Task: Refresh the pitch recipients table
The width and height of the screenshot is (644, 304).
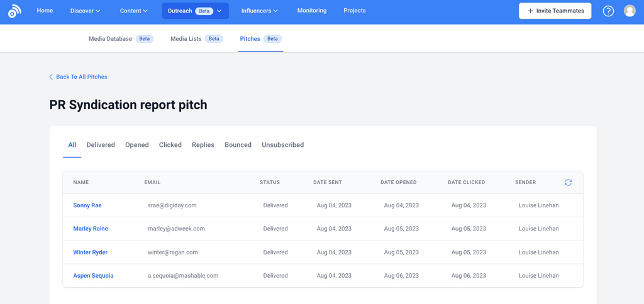Action: [568, 183]
